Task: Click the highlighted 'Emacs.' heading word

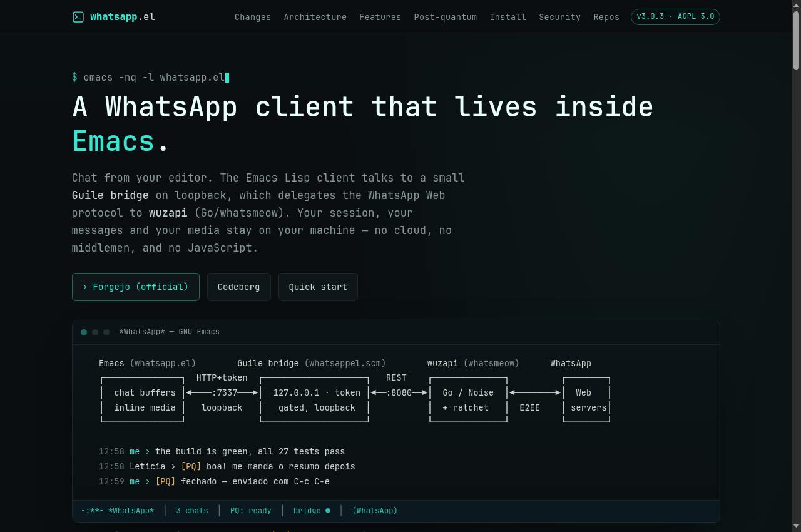Action: point(120,141)
